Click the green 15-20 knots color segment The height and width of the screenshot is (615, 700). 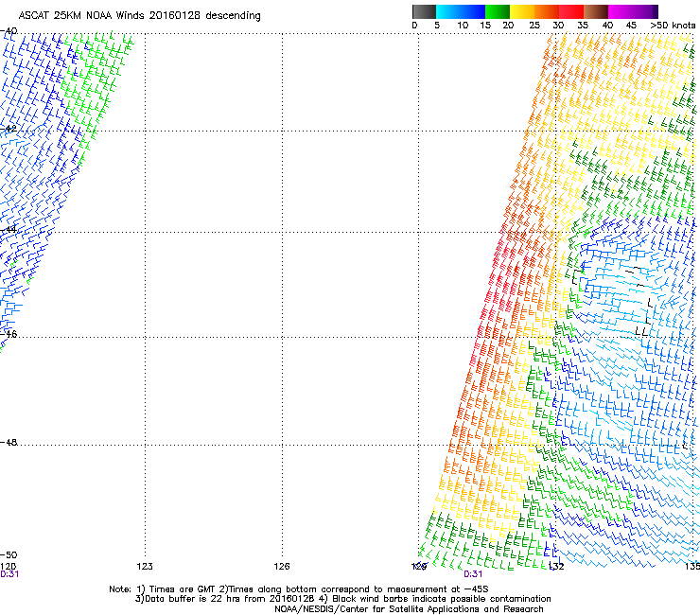pyautogui.click(x=498, y=11)
